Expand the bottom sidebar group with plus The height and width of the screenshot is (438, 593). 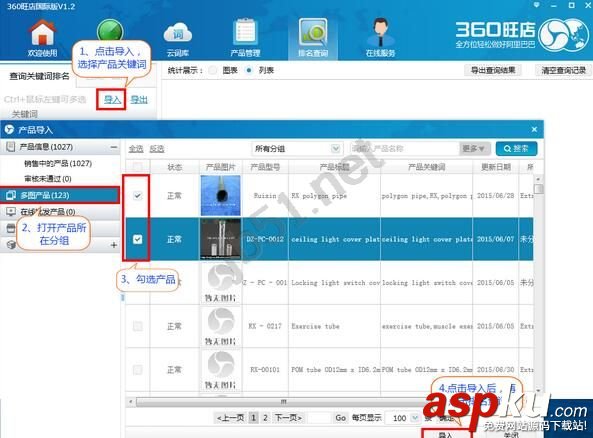click(x=113, y=245)
